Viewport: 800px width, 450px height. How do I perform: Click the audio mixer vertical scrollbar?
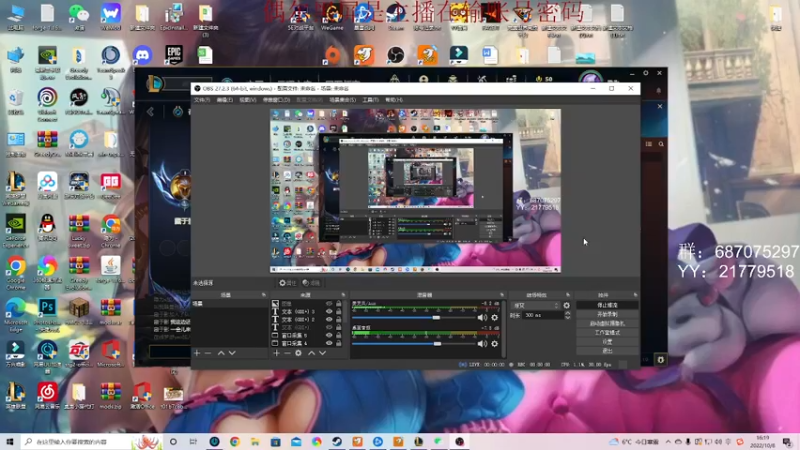click(x=504, y=329)
